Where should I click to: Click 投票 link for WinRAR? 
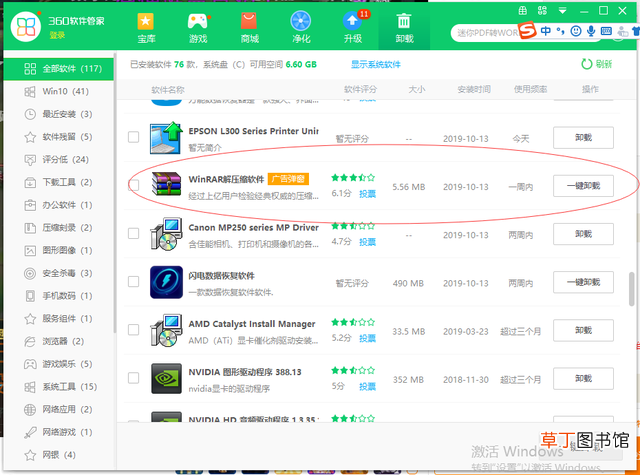point(367,194)
